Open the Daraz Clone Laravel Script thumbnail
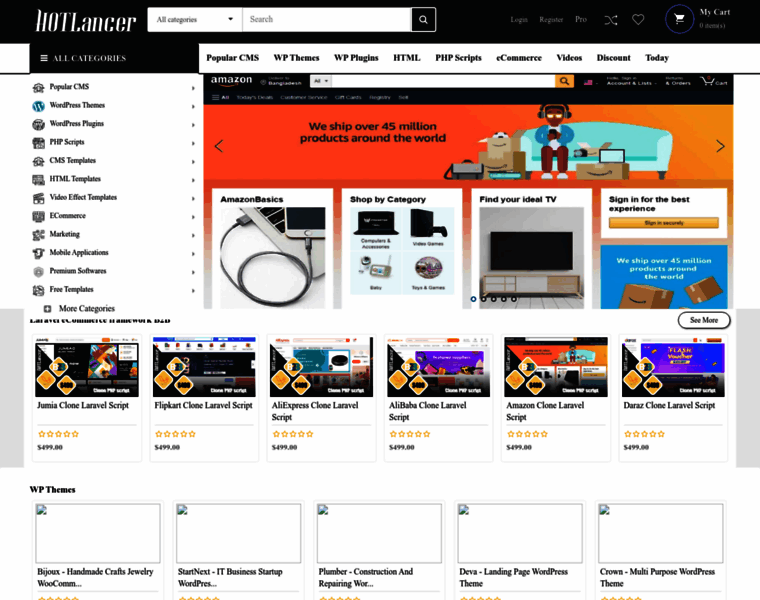The width and height of the screenshot is (760, 600). click(x=673, y=367)
